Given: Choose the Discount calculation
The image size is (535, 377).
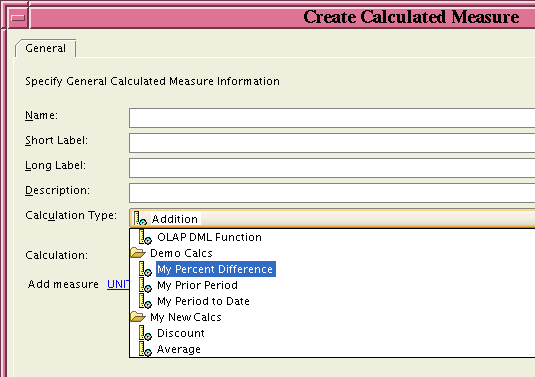Looking at the screenshot, I should 180,333.
